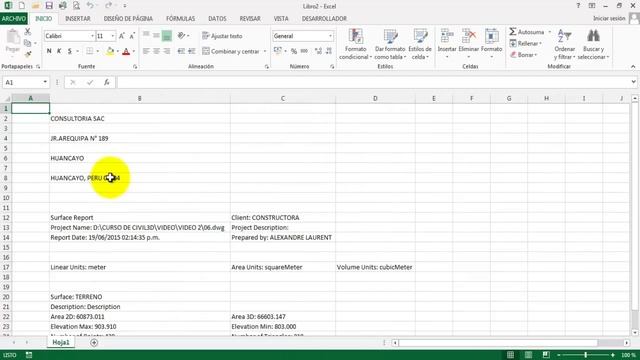
Task: Toggle center text horizontally
Action: 156,51
